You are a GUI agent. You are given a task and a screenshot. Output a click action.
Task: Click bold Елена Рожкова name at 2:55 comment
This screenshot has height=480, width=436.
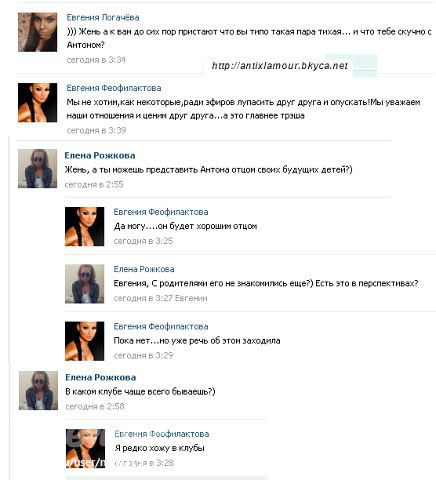tap(100, 155)
